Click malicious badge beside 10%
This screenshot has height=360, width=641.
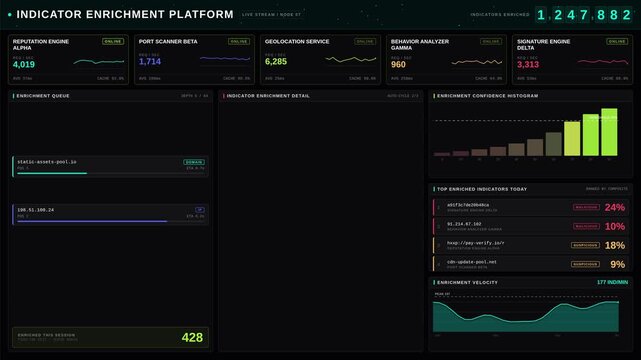tap(586, 226)
